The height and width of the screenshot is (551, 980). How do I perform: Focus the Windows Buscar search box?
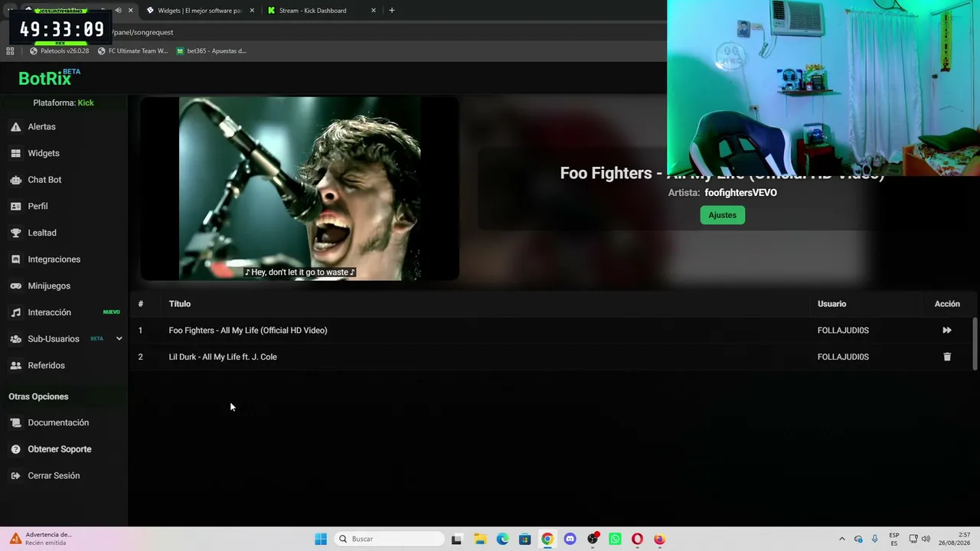389,540
